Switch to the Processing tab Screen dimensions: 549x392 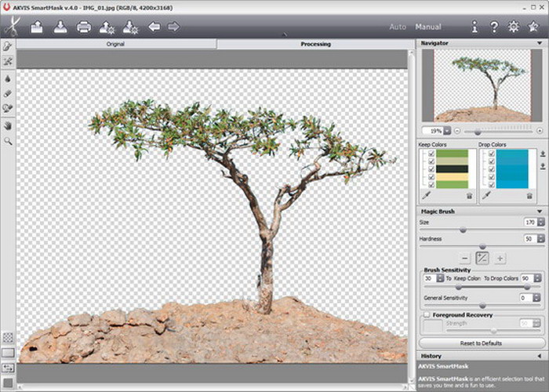(x=315, y=44)
